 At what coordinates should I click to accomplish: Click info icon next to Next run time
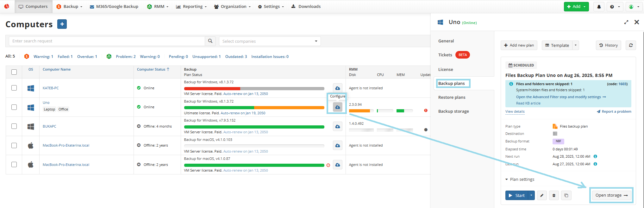(x=595, y=156)
